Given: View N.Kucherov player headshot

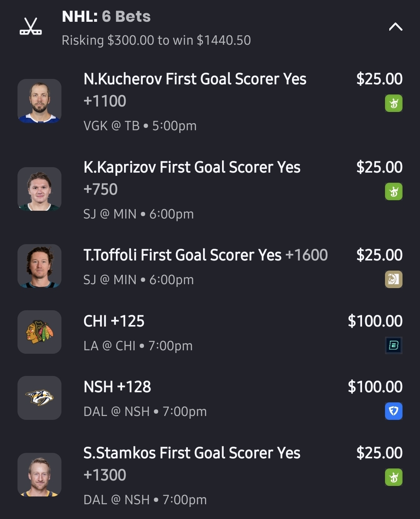Looking at the screenshot, I should 39,101.
